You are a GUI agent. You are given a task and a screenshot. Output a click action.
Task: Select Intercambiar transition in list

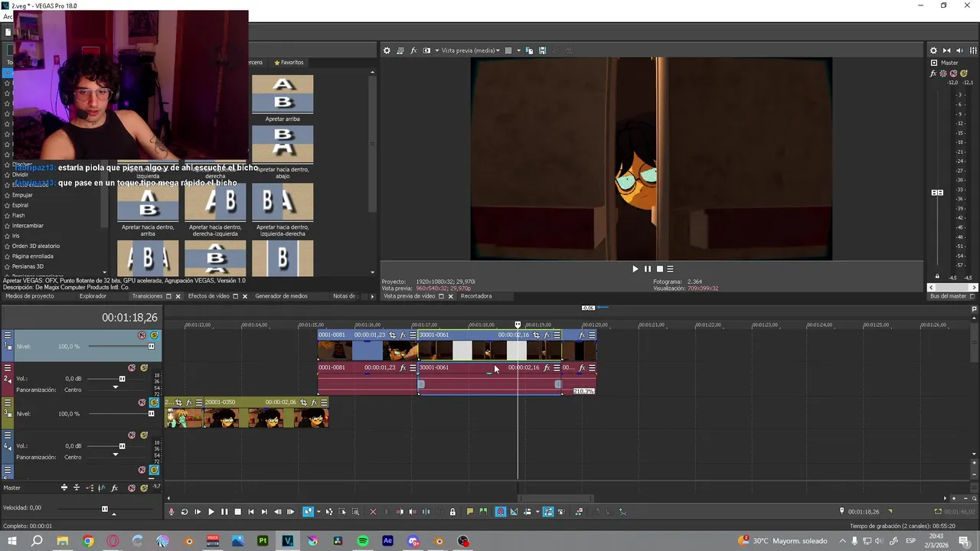coord(28,226)
